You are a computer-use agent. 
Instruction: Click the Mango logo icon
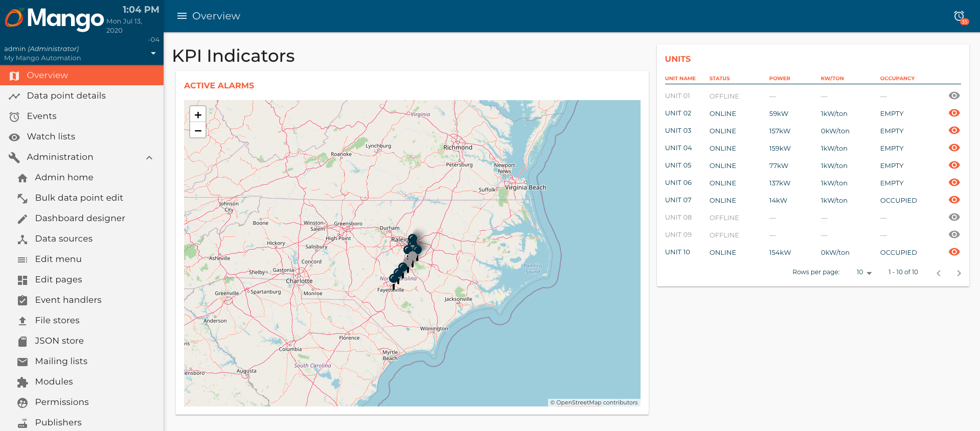click(x=14, y=18)
